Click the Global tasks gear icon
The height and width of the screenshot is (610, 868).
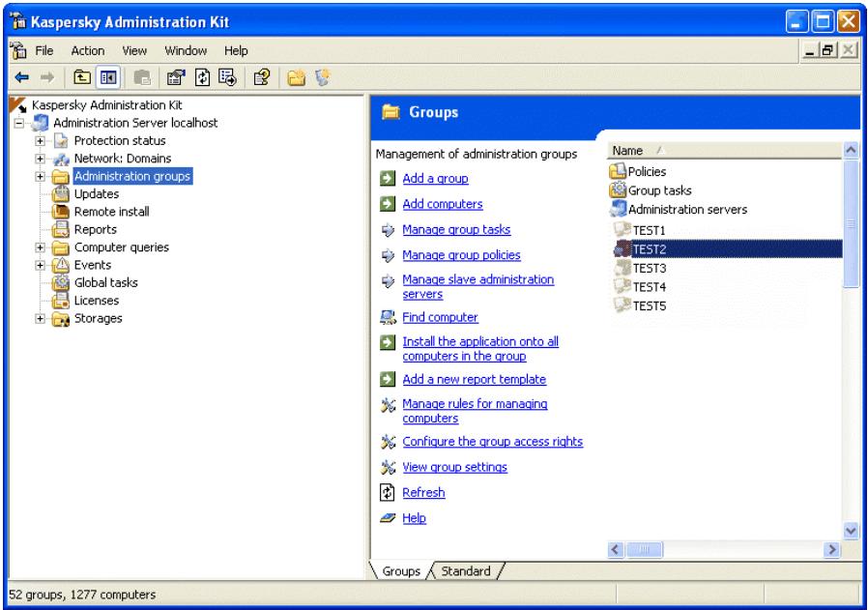click(60, 283)
